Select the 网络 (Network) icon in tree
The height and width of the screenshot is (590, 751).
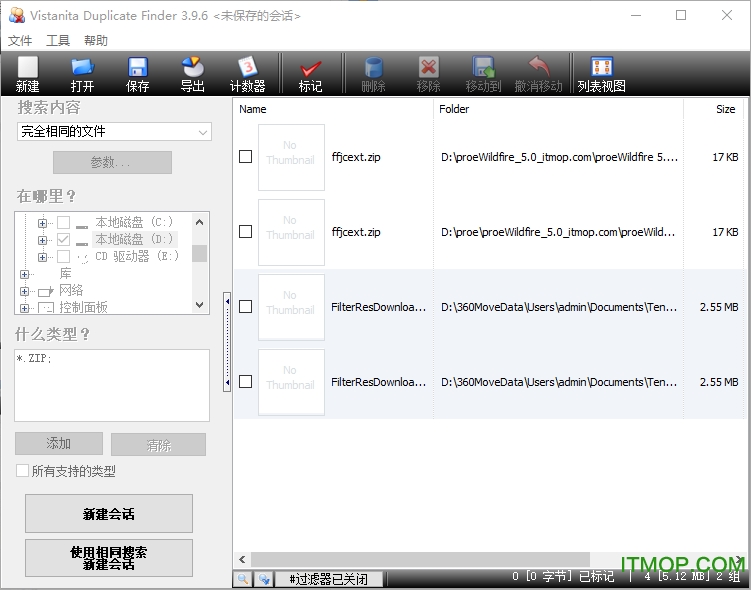(46, 291)
